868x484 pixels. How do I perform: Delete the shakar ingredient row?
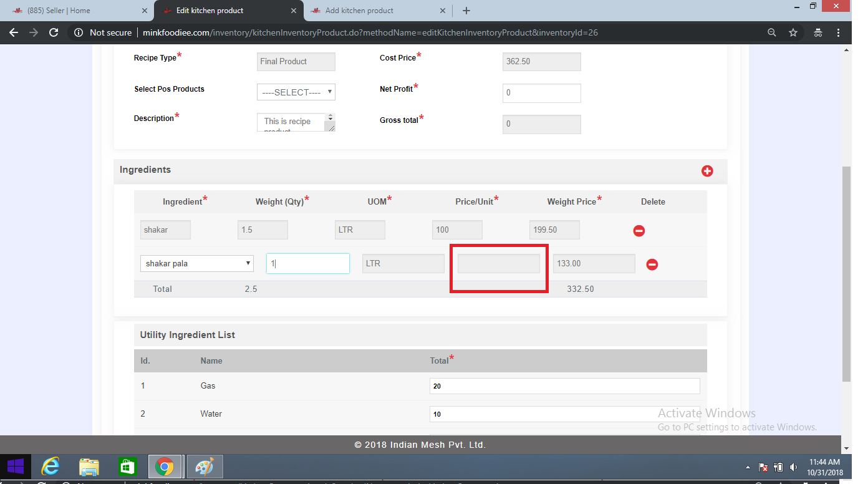click(x=639, y=231)
